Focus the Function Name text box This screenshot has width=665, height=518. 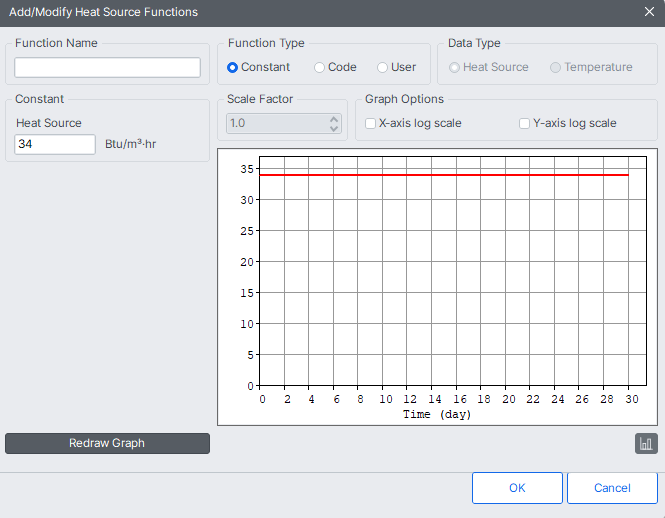tap(107, 67)
